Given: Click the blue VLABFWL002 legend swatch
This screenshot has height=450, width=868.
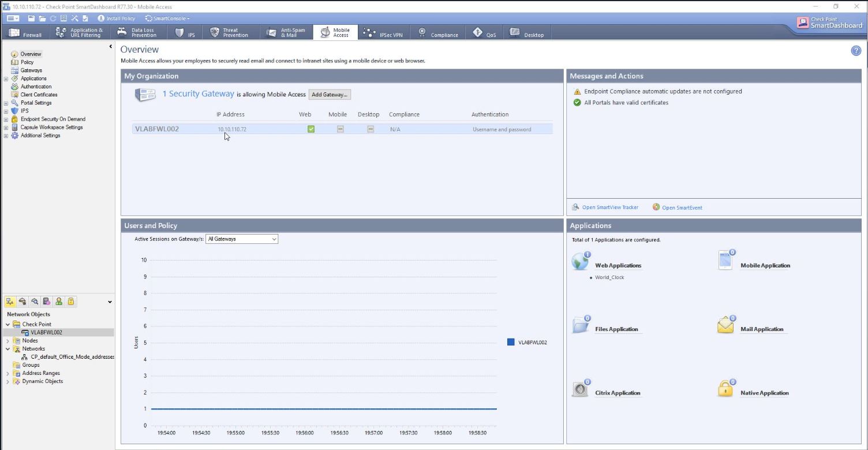Looking at the screenshot, I should (511, 342).
